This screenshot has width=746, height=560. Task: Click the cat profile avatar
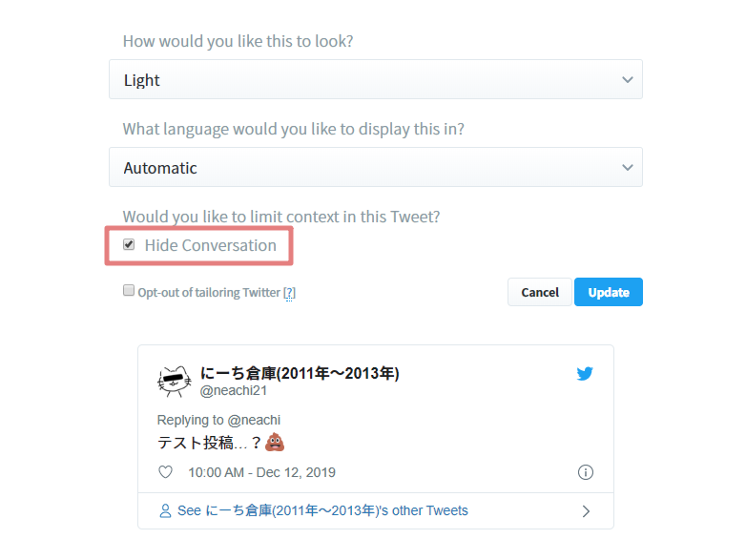click(175, 381)
